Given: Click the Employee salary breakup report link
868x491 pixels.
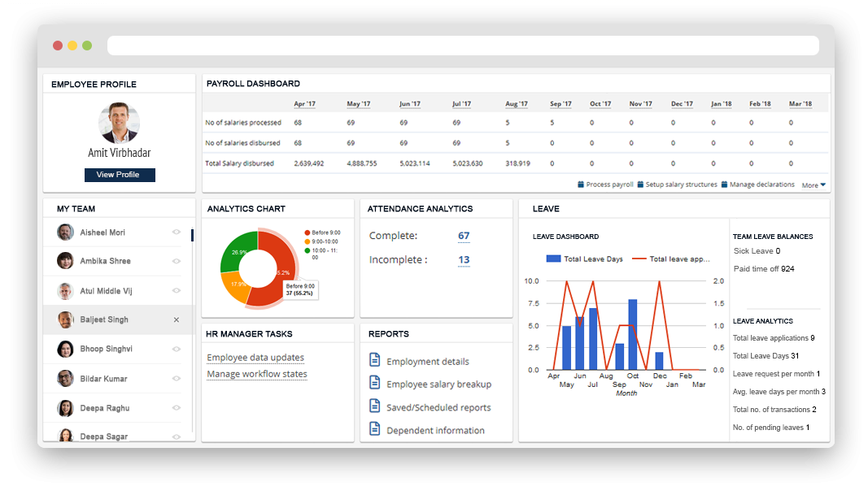Looking at the screenshot, I should pyautogui.click(x=439, y=385).
